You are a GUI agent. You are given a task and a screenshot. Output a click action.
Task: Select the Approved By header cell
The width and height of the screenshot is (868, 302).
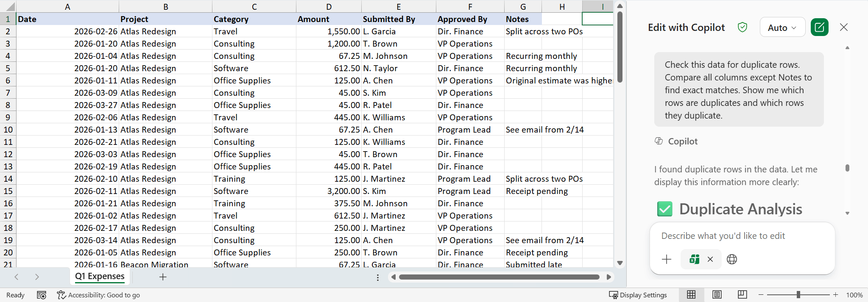(x=470, y=19)
